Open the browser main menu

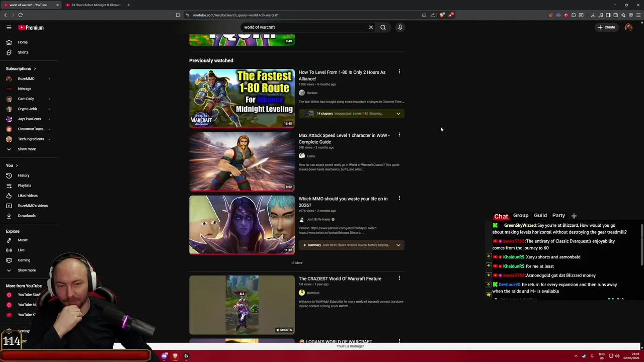point(638,15)
